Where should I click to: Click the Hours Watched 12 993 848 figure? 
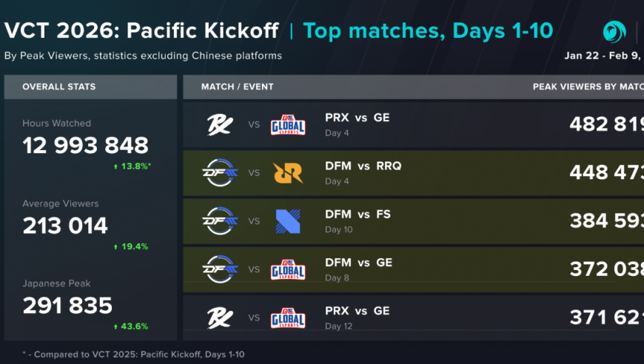(x=85, y=145)
